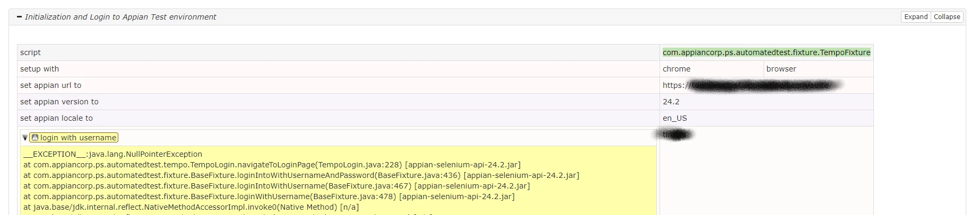This screenshot has height=215, width=980.
Task: Click the Initialization and Login section title
Action: coord(120,17)
